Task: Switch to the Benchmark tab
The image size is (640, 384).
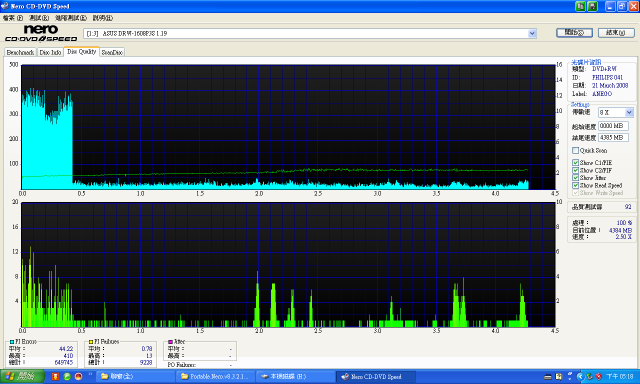Action: tap(20, 52)
